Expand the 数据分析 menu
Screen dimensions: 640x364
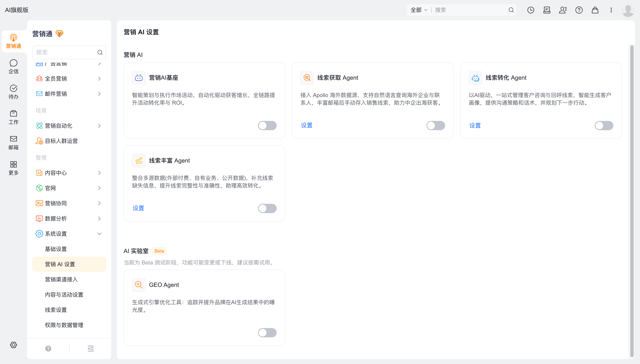(x=69, y=219)
